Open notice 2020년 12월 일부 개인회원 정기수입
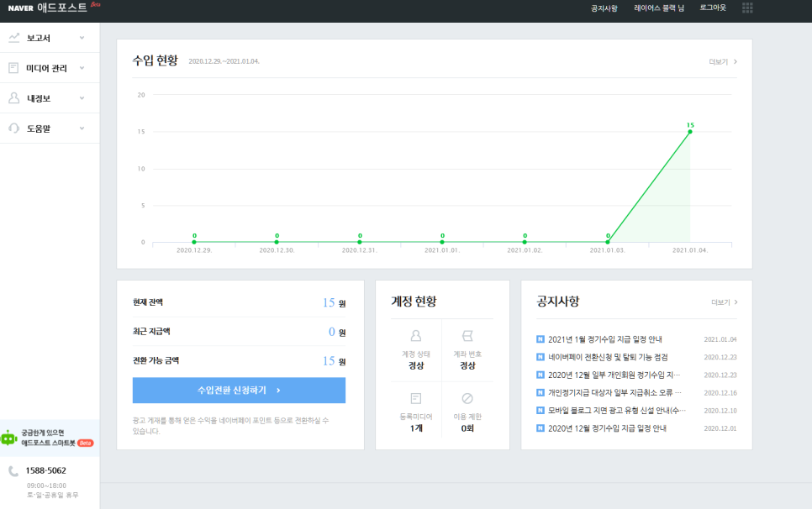Image resolution: width=812 pixels, height=509 pixels. (614, 375)
